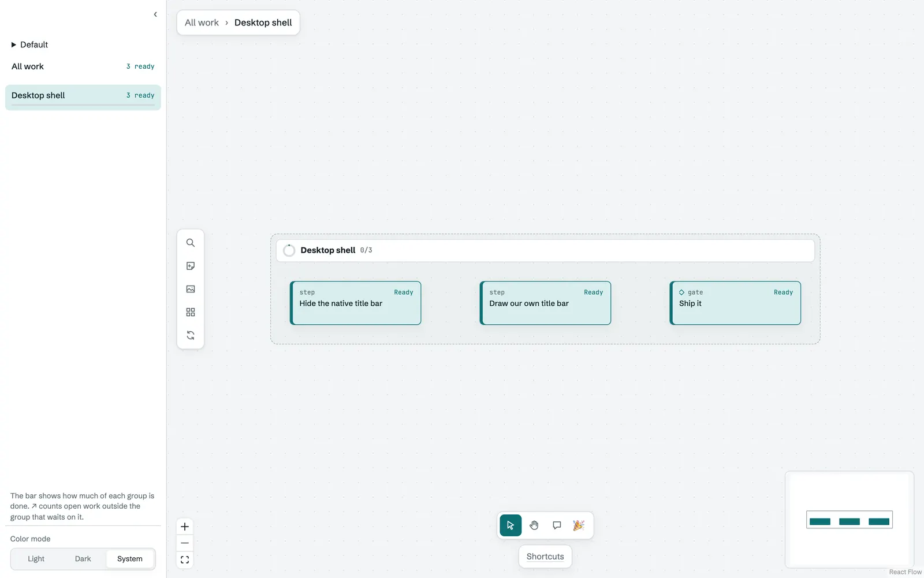Screen dimensions: 924x578
Task: Click the Color mode label
Action: point(31,539)
